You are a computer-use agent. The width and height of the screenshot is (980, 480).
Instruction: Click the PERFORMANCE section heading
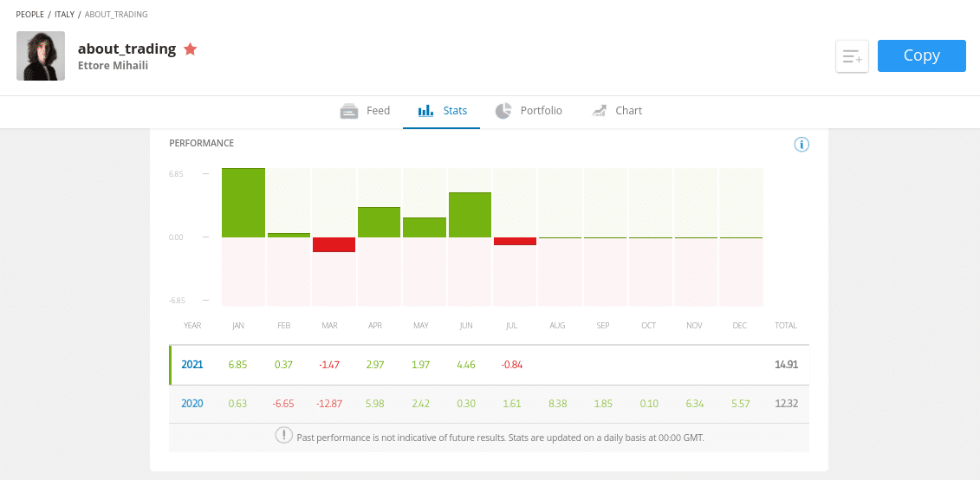point(201,143)
